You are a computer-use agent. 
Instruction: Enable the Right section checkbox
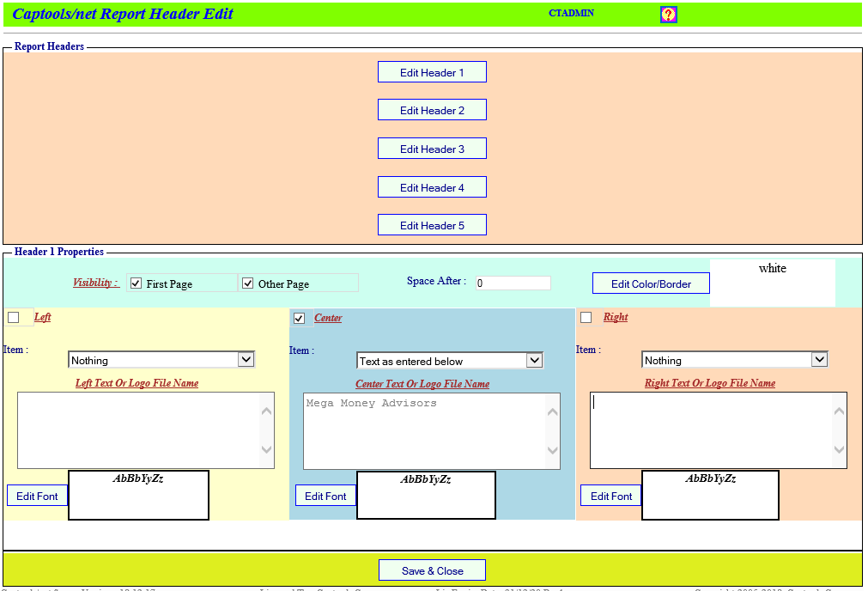(x=586, y=318)
